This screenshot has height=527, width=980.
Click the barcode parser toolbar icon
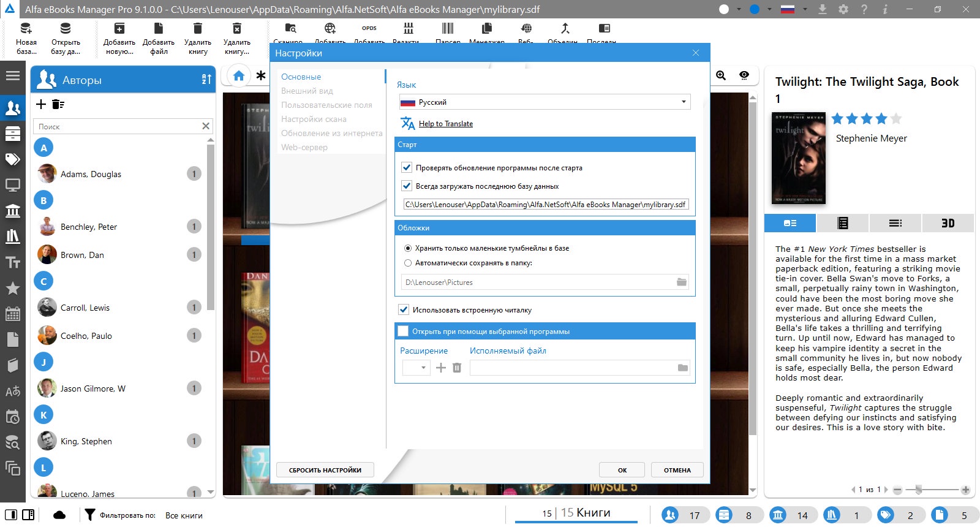coord(448,28)
